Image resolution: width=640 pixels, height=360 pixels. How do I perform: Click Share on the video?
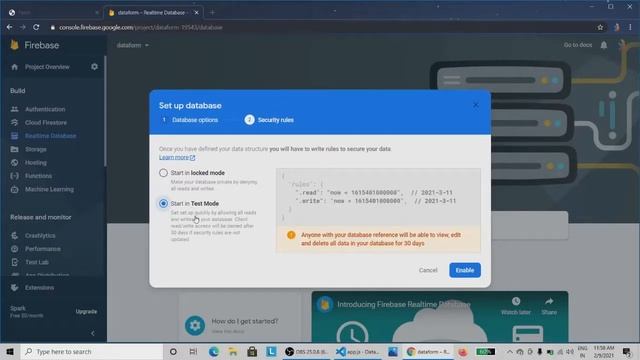tap(549, 306)
